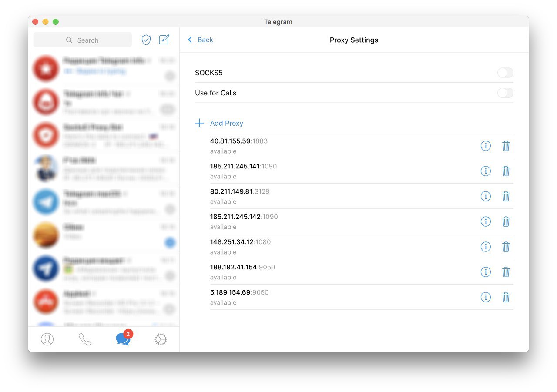Select proxy 80.211.149.81:3129

pos(362,196)
